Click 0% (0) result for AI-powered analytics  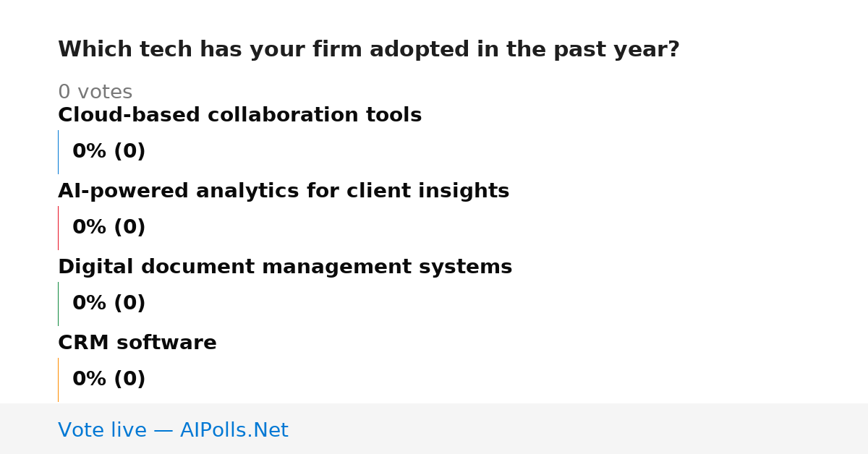tap(109, 228)
